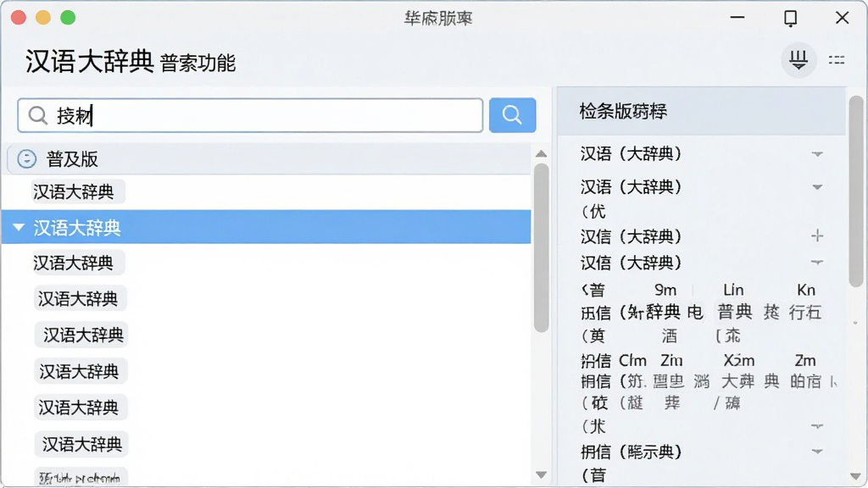
Task: Click inside the search field containing 接材
Action: (250, 115)
